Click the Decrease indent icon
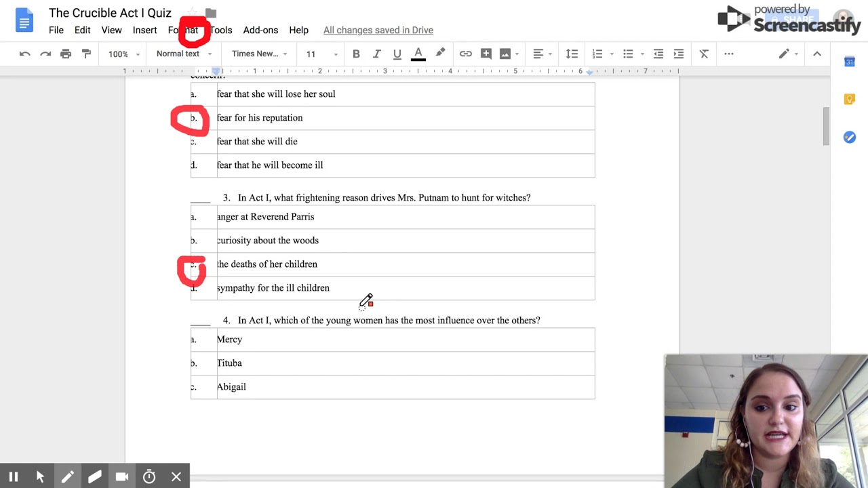The image size is (868, 488). [x=658, y=54]
